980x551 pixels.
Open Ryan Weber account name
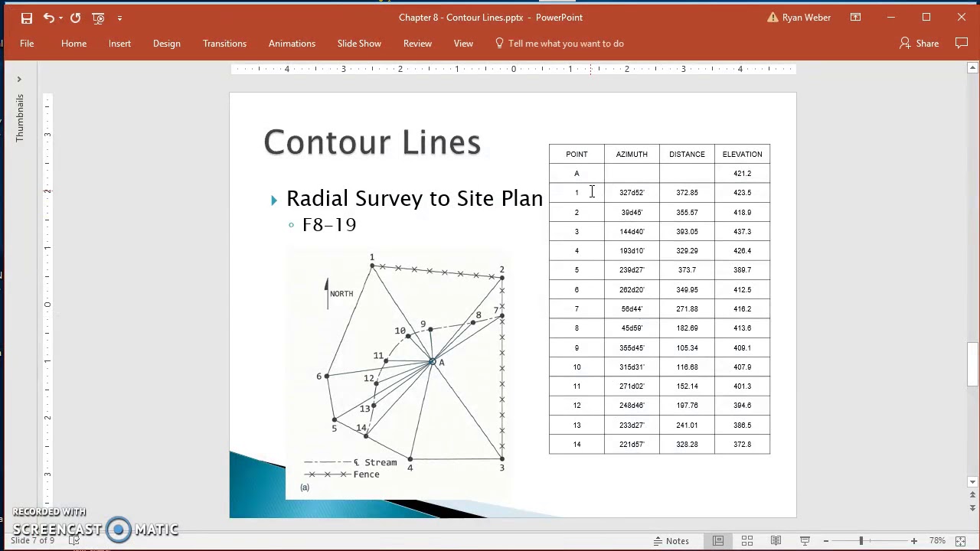(x=806, y=18)
